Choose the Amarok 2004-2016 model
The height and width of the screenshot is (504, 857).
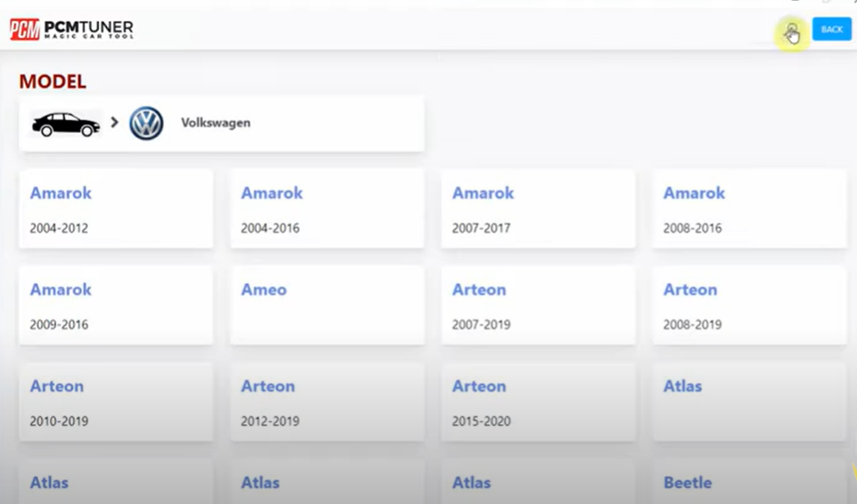click(x=326, y=209)
